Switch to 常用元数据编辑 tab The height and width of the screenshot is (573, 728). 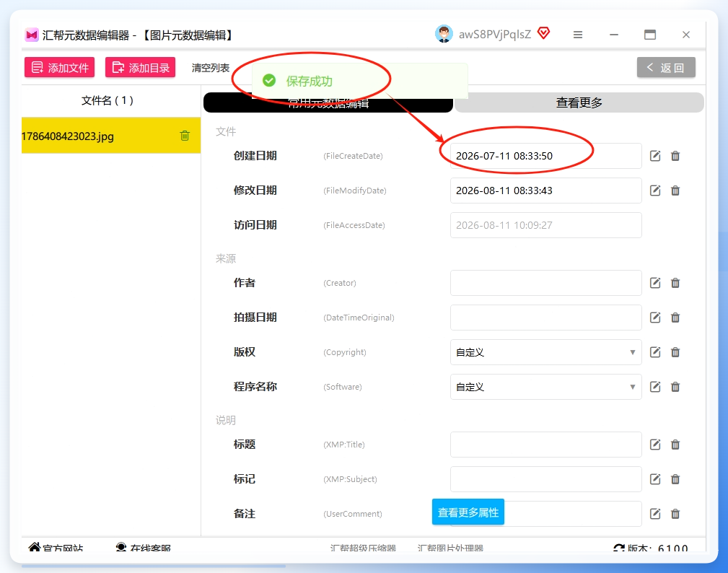[328, 102]
